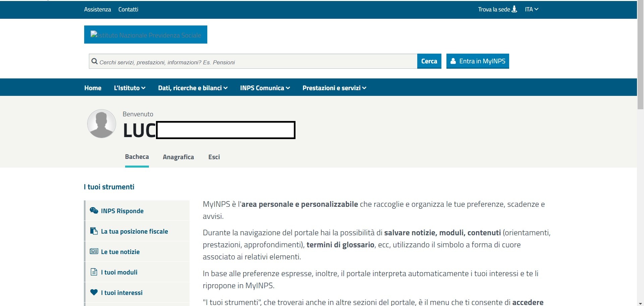Click the vertical scrollbar thumb
Image resolution: width=644 pixels, height=306 pixels.
640,55
